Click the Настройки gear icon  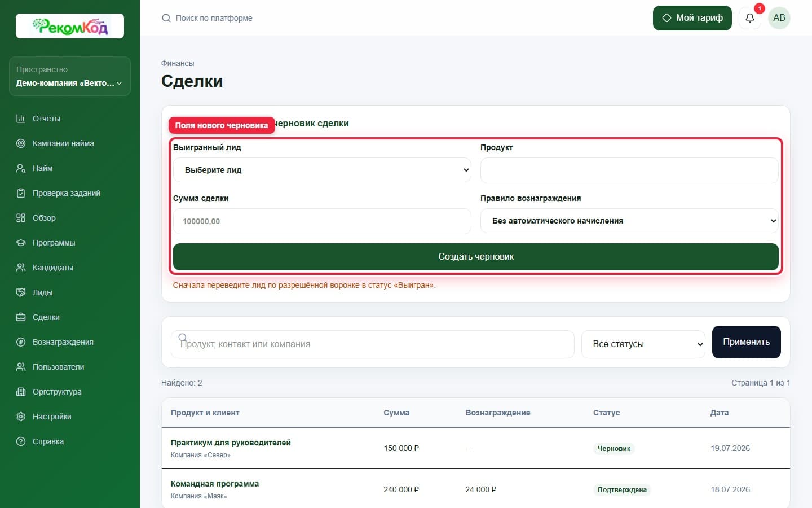21,417
